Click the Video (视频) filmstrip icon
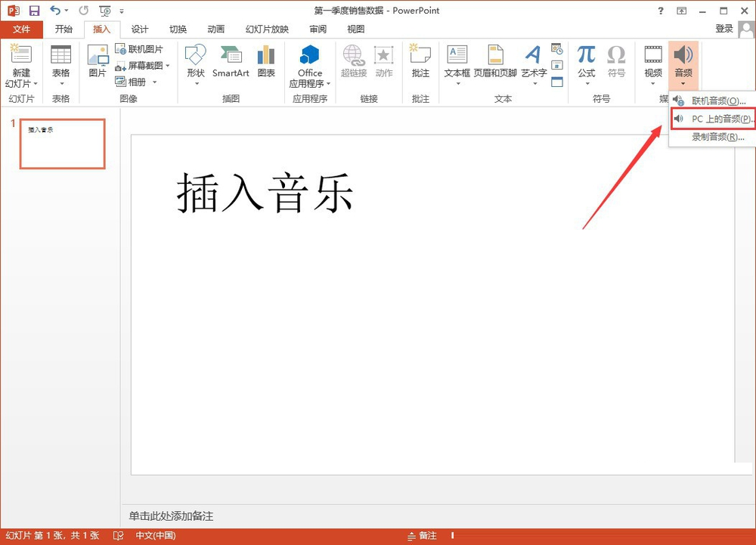 (653, 54)
